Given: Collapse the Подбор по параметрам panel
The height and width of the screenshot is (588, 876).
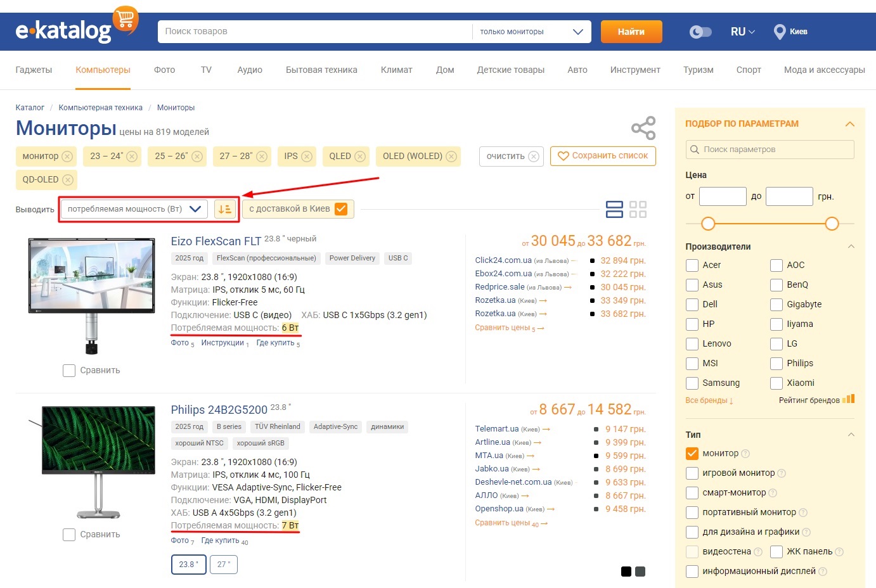Looking at the screenshot, I should coord(850,124).
